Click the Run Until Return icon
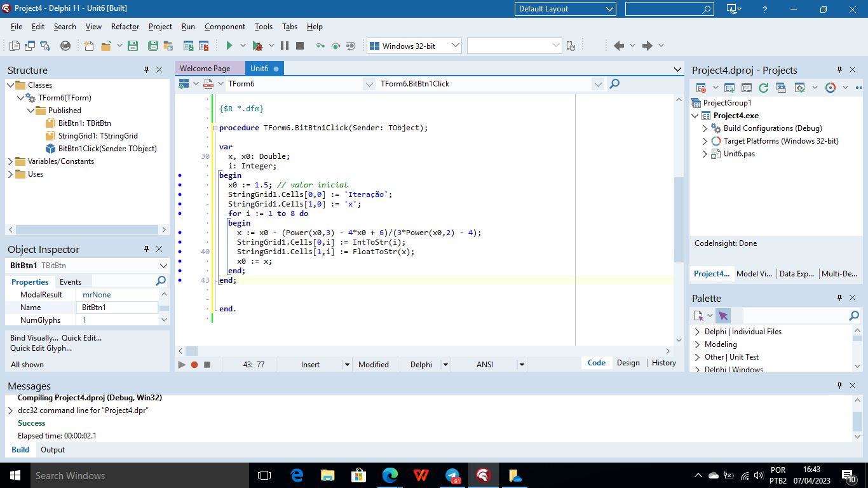Image resolution: width=868 pixels, height=488 pixels. [x=351, y=46]
